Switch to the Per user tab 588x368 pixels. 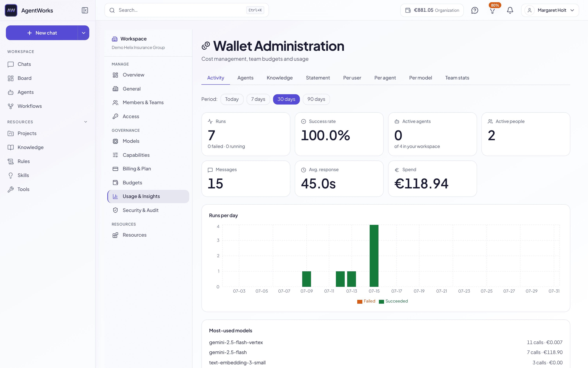[x=352, y=78]
